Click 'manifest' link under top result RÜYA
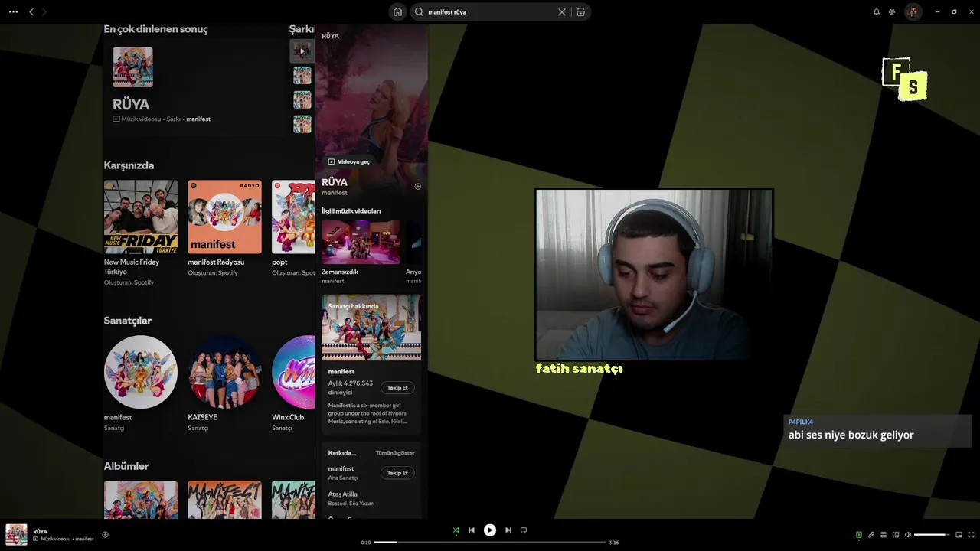The image size is (980, 551). [x=198, y=119]
